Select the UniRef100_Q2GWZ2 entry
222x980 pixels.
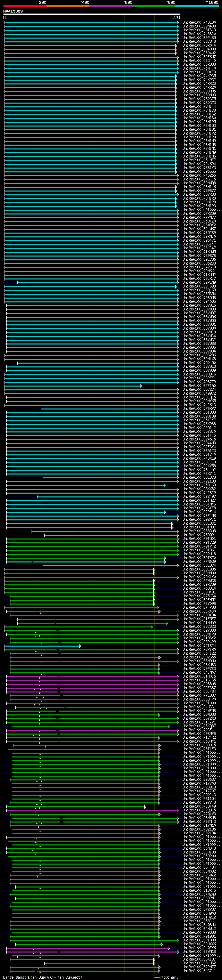click(x=199, y=875)
